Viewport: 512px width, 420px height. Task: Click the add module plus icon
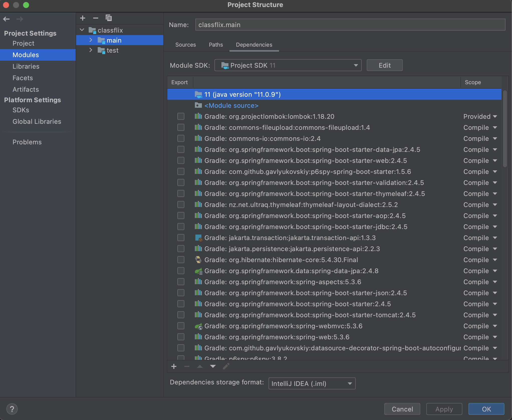83,18
